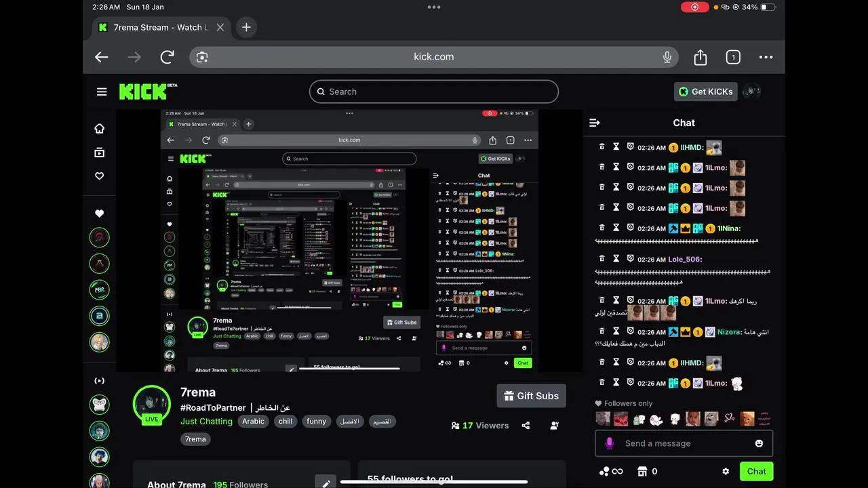Close the 7rema Stream tab
Viewport: 868px width, 488px height.
pyautogui.click(x=220, y=27)
